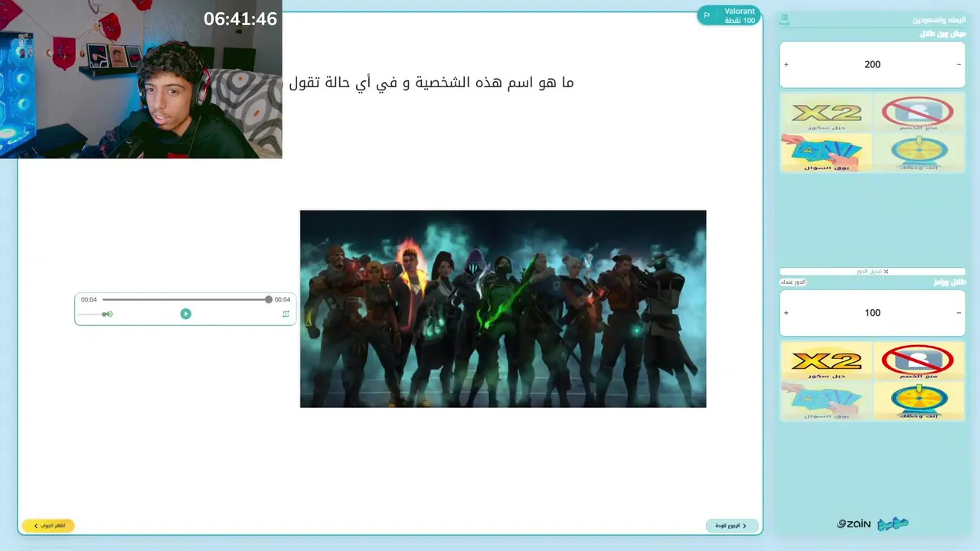Click the bottom team's score value 100

[872, 313]
